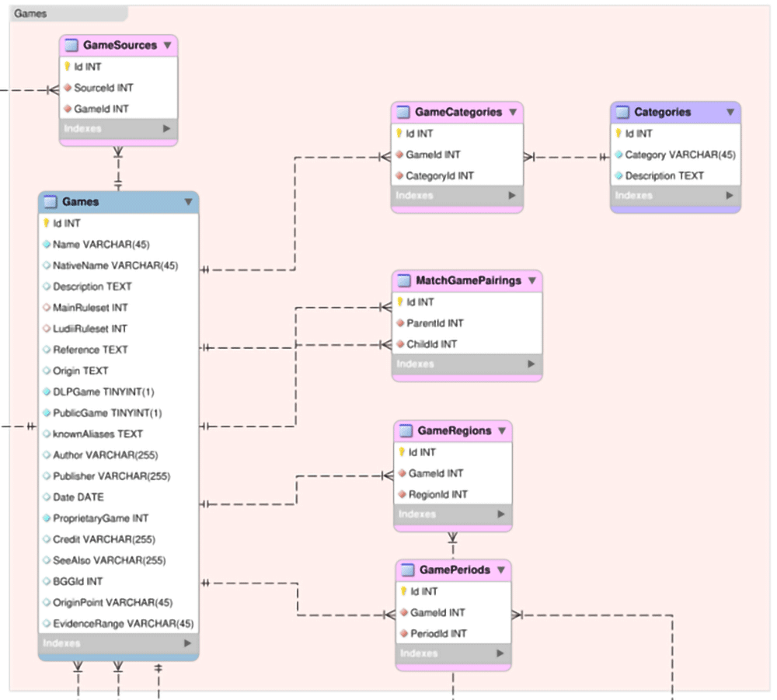Screen dimensions: 777x700
Task: Click the foreign key diamond beside SourceId INT
Action: click(68, 88)
